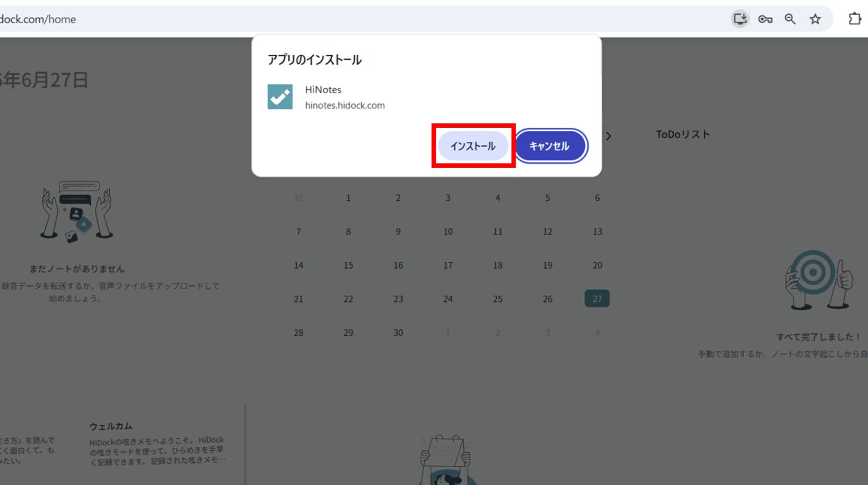Select date 28 in the calendar
This screenshot has height=485, width=868.
299,333
